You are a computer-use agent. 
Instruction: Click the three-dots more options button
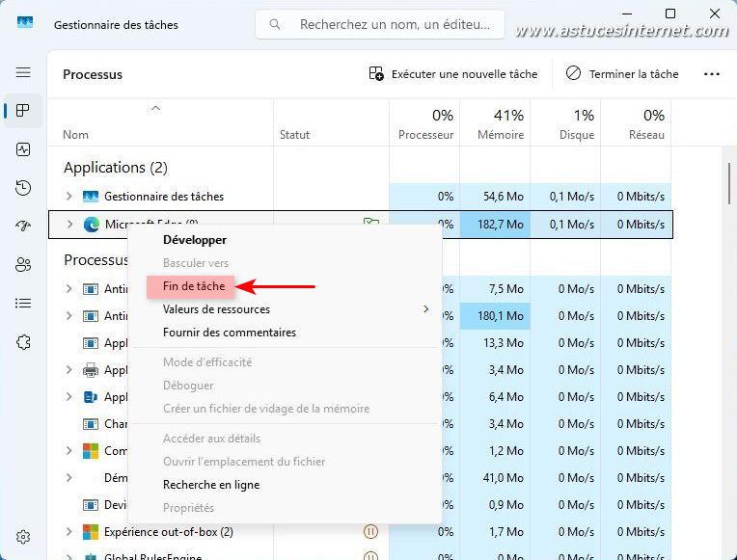point(712,74)
